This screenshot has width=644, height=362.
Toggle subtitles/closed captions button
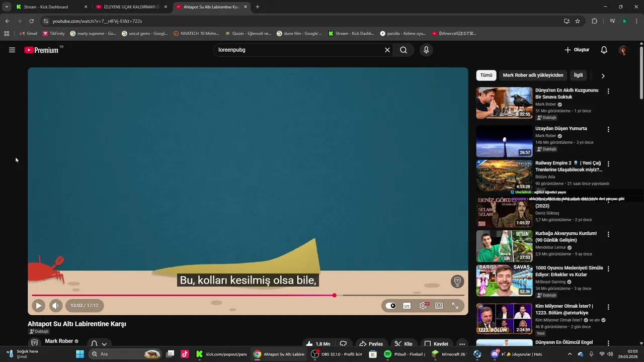pos(407,305)
